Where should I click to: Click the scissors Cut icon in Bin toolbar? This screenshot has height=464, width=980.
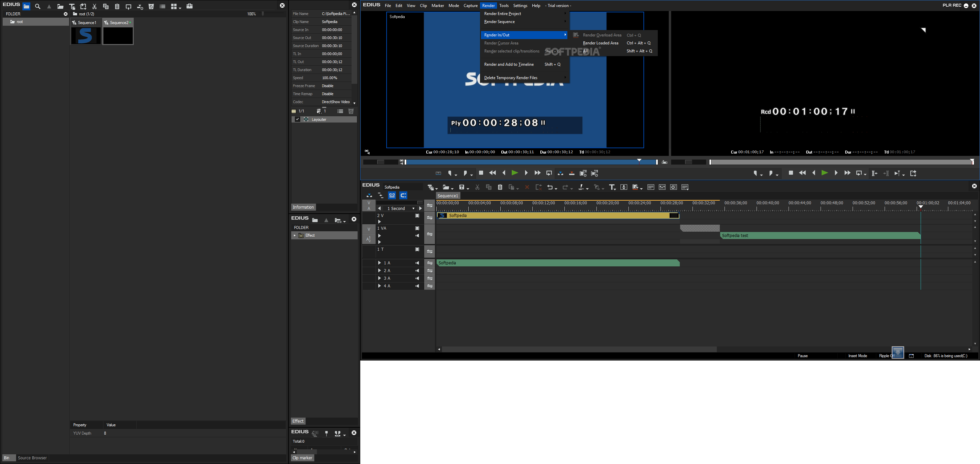95,6
